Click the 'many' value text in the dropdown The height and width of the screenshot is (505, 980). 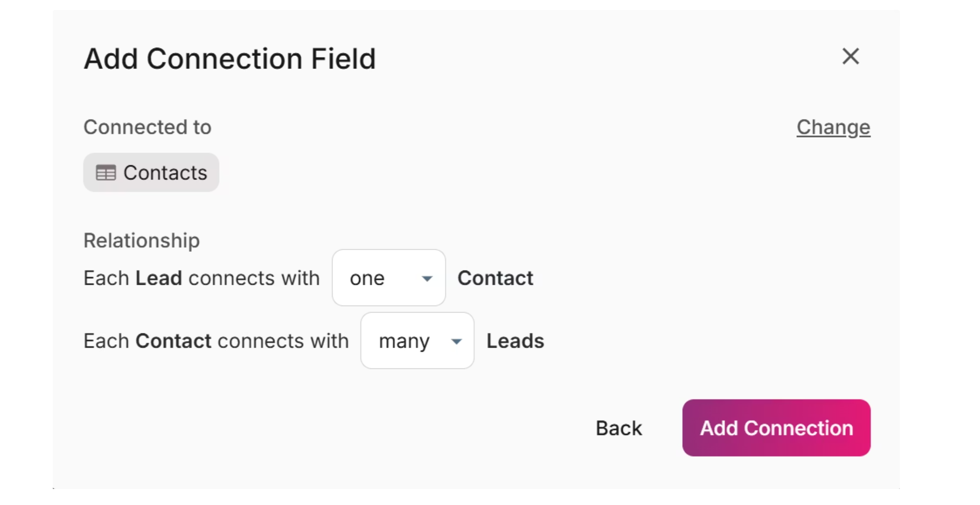[404, 342]
